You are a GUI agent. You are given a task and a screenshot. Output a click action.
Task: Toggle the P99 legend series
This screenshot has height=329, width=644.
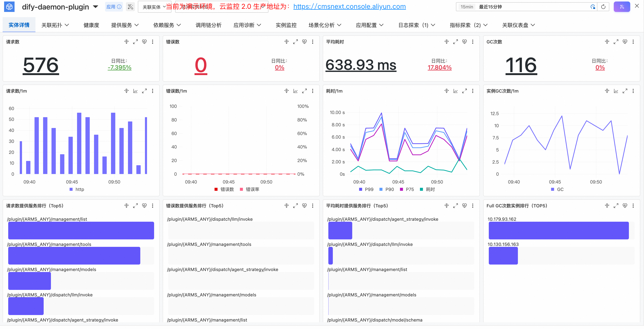[366, 189]
